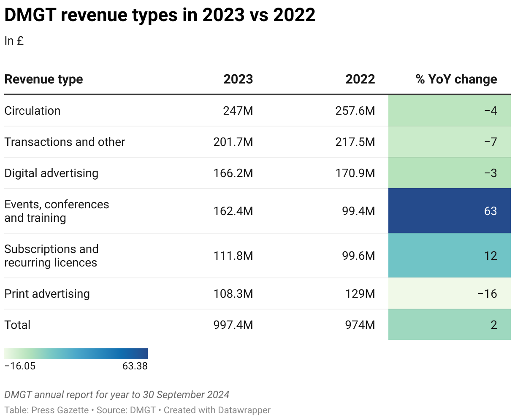This screenshot has width=515, height=420.
Task: Click the DMGT annual report footnote
Action: (x=117, y=395)
